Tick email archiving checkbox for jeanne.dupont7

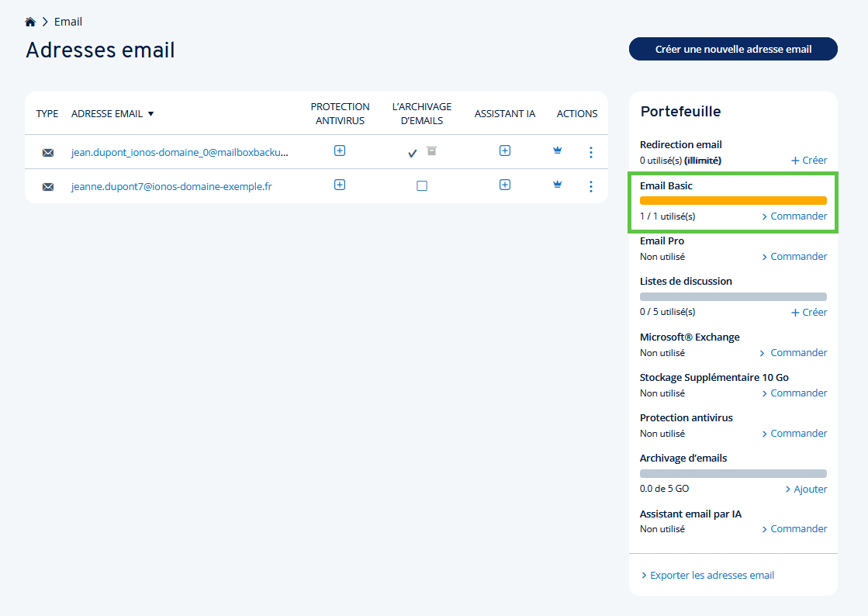pos(422,186)
